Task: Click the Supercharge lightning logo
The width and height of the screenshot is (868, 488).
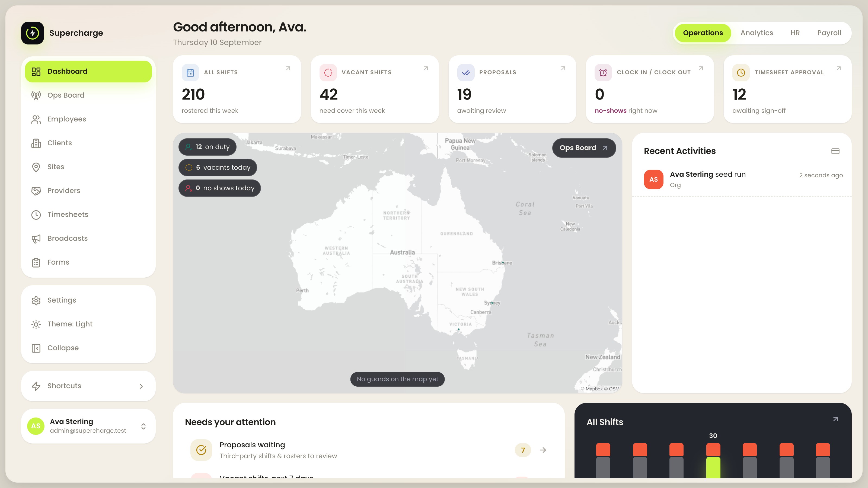Action: [33, 33]
